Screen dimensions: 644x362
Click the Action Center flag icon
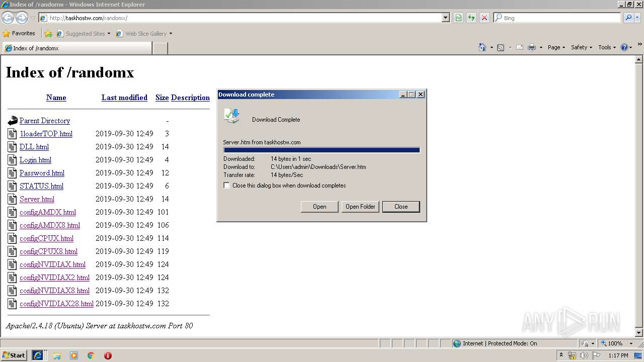[596, 355]
